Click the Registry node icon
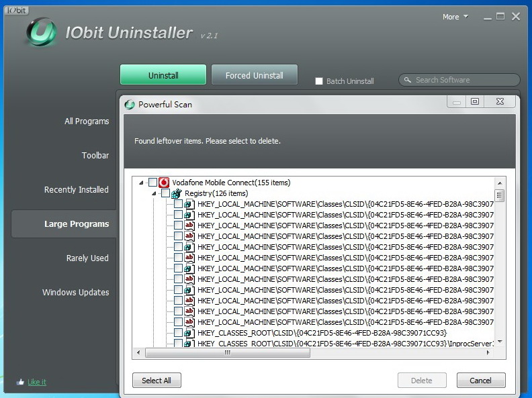 pyautogui.click(x=177, y=193)
